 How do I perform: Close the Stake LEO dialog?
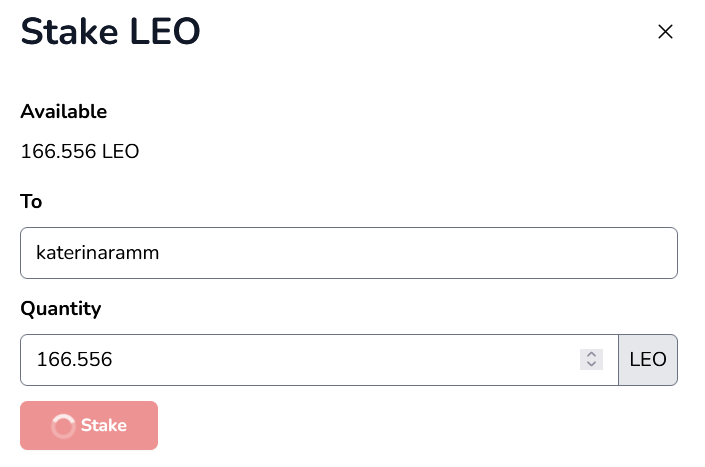[665, 32]
